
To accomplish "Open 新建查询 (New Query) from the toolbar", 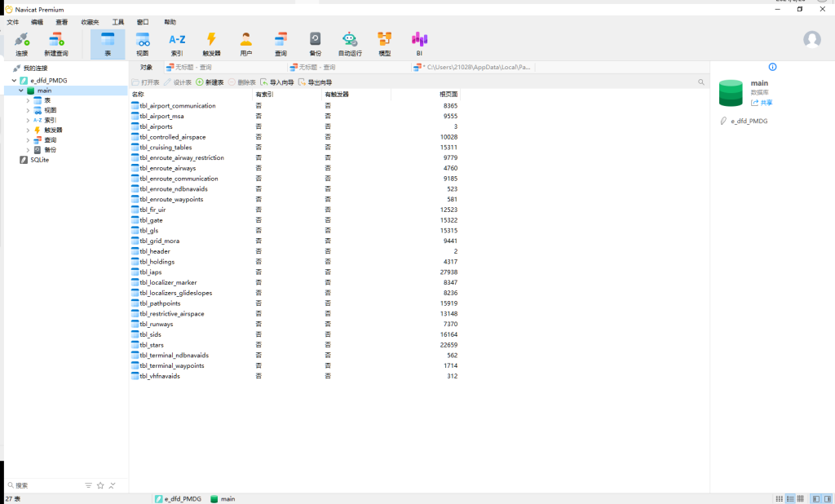I will point(56,44).
